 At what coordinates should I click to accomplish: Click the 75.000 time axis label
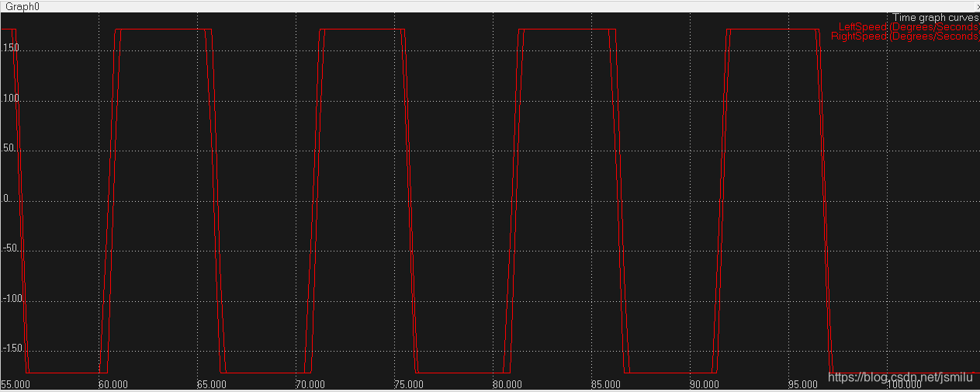pyautogui.click(x=409, y=384)
